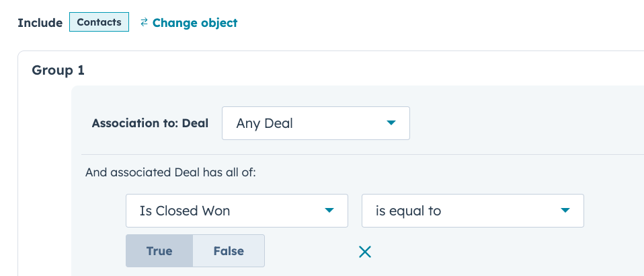Click the caret arrow beside Any Deal
Image resolution: width=644 pixels, height=276 pixels.
(x=391, y=123)
